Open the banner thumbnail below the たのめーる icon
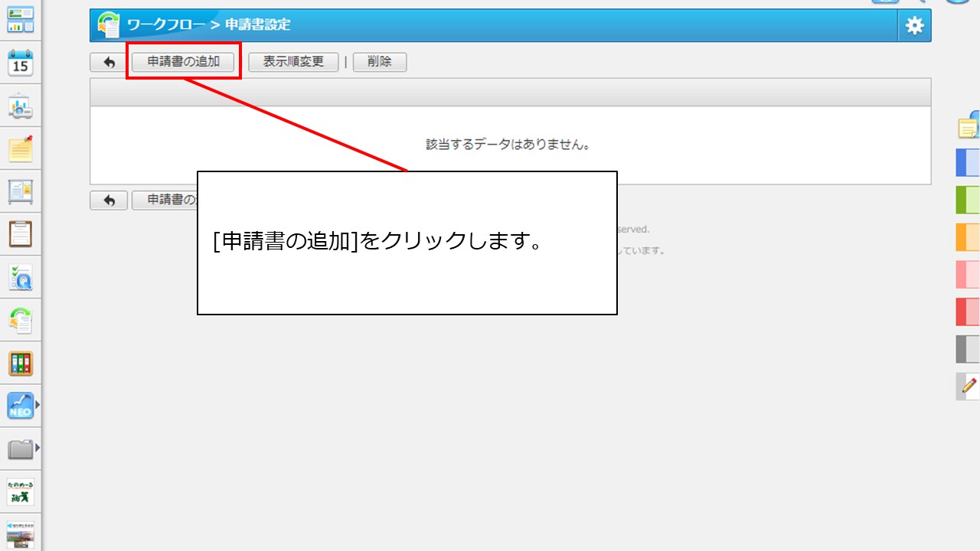Viewport: 980px width, 551px height. 20,534
